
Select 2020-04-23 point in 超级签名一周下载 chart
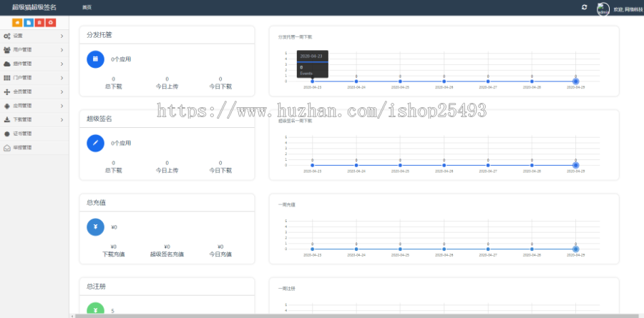pos(312,165)
